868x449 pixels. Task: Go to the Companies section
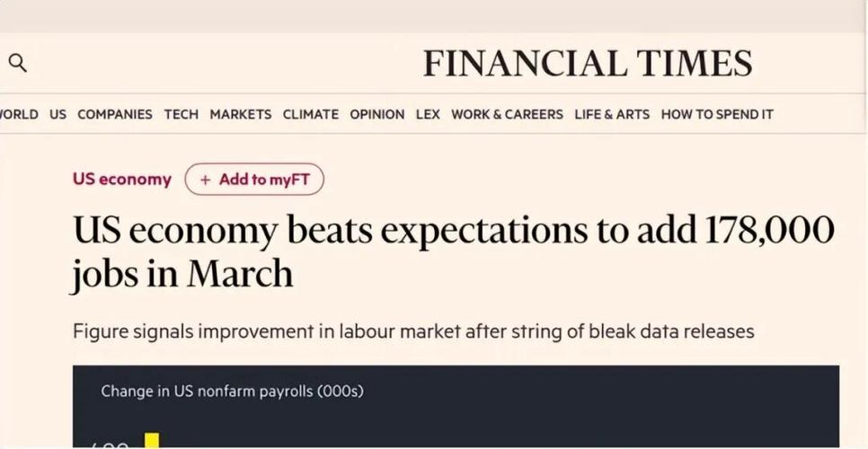click(x=115, y=114)
